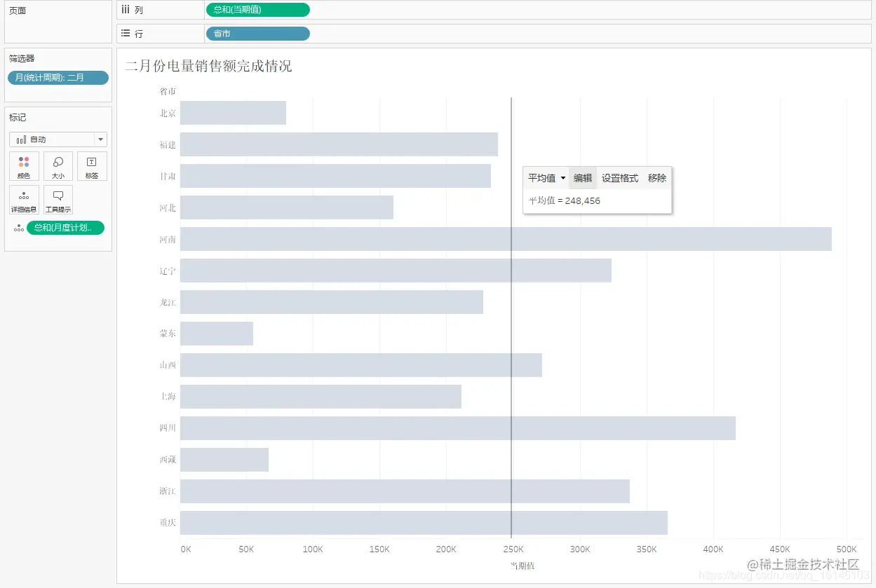The height and width of the screenshot is (588, 876).
Task: Select the 四川 bar in the chart
Action: 458,428
